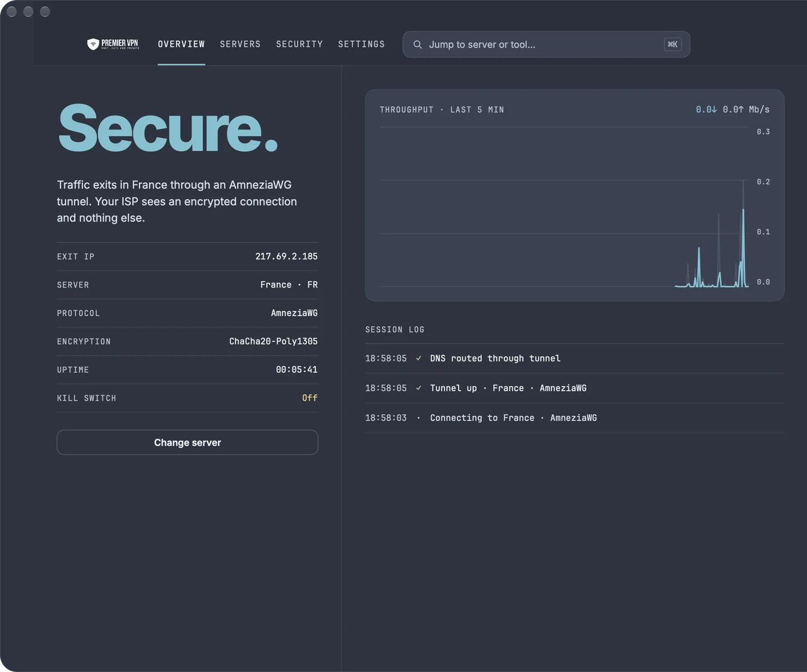Click the checkmark beside Tunnel up entry
Viewport: 807px width, 672px height.
419,388
